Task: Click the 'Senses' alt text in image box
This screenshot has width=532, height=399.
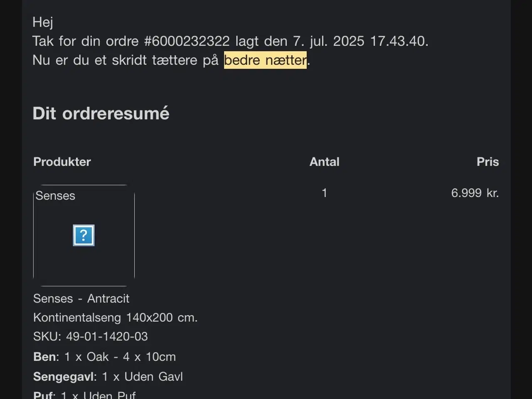Action: [55, 196]
